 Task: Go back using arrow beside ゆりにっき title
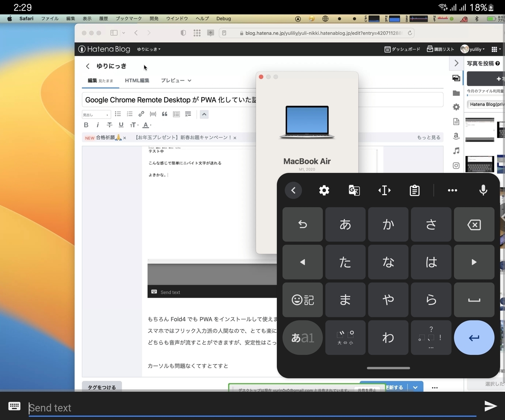[x=88, y=66]
